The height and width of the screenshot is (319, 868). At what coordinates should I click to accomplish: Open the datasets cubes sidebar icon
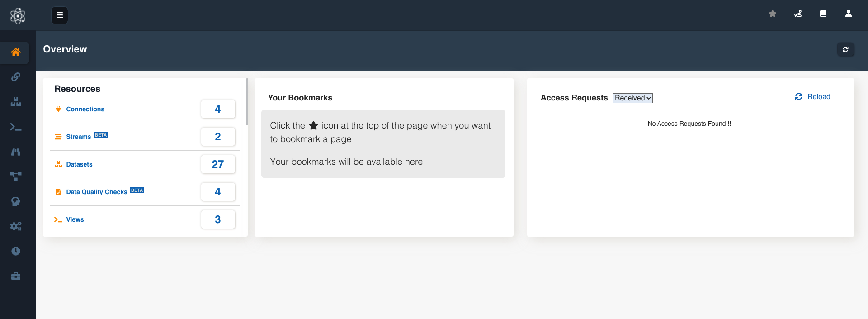coord(16,102)
